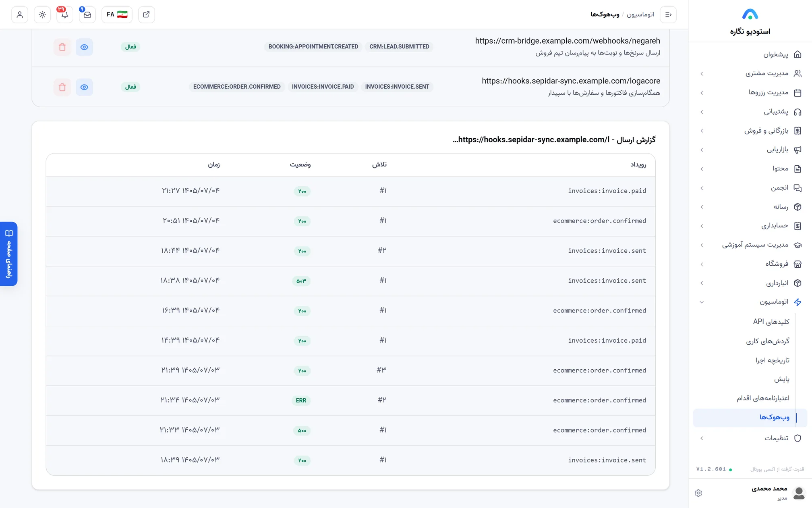Click the فعال badge on crm-bridge row
Image resolution: width=812 pixels, height=508 pixels.
[x=130, y=47]
